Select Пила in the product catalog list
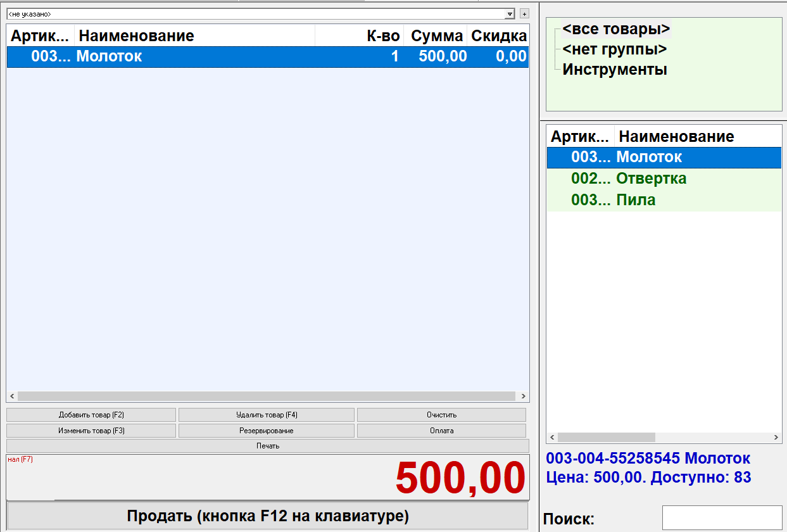Screen dimensions: 787x532 [x=664, y=200]
